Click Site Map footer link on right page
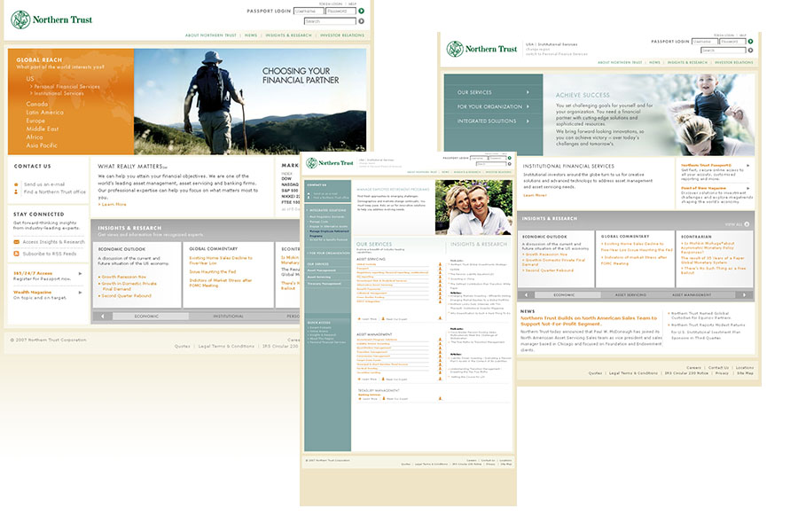This screenshot has width=798, height=532. [745, 373]
